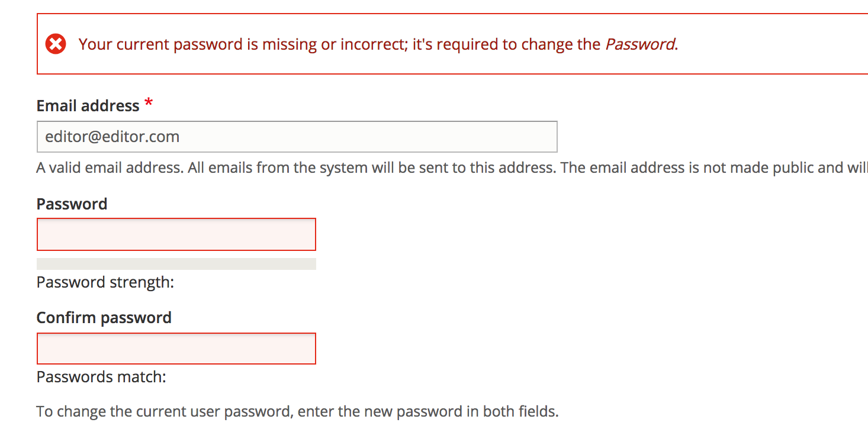Image resolution: width=868 pixels, height=432 pixels.
Task: Click "it's required to change the" error text
Action: point(507,44)
